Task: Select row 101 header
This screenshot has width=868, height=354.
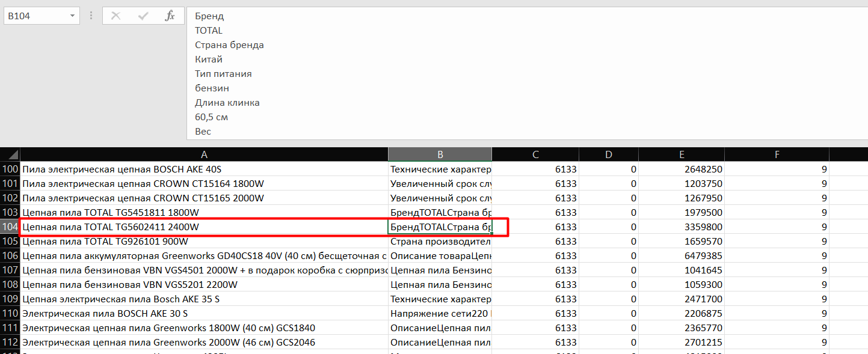Action: coord(10,183)
